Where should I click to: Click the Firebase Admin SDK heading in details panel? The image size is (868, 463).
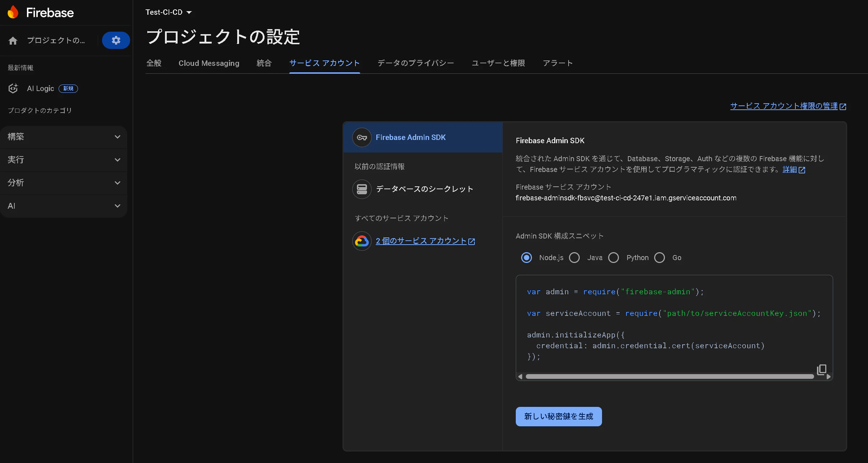(x=550, y=141)
